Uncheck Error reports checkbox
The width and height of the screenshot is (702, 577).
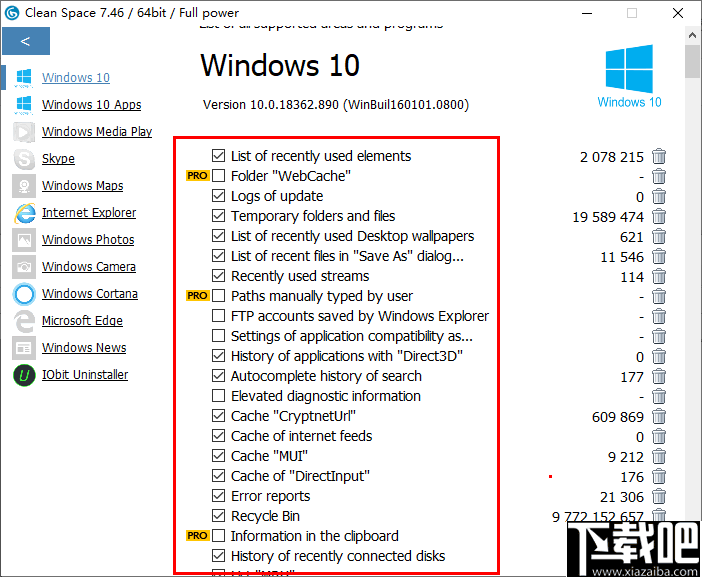218,496
